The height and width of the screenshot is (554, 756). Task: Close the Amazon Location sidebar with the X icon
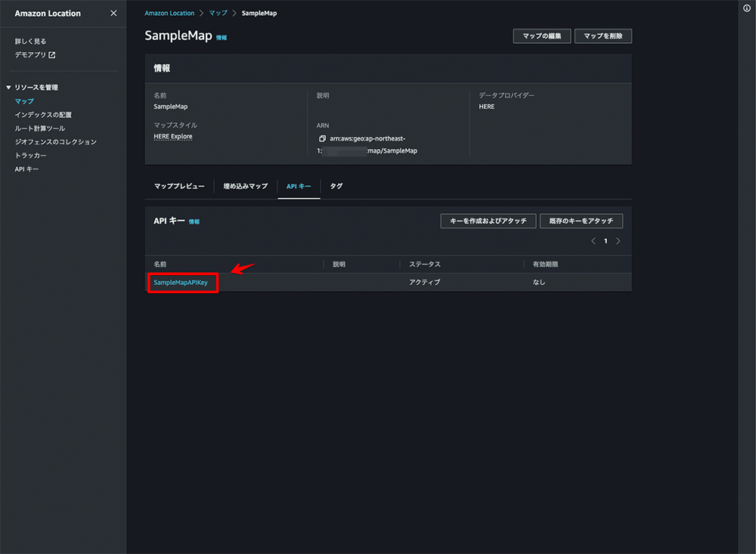click(x=114, y=13)
